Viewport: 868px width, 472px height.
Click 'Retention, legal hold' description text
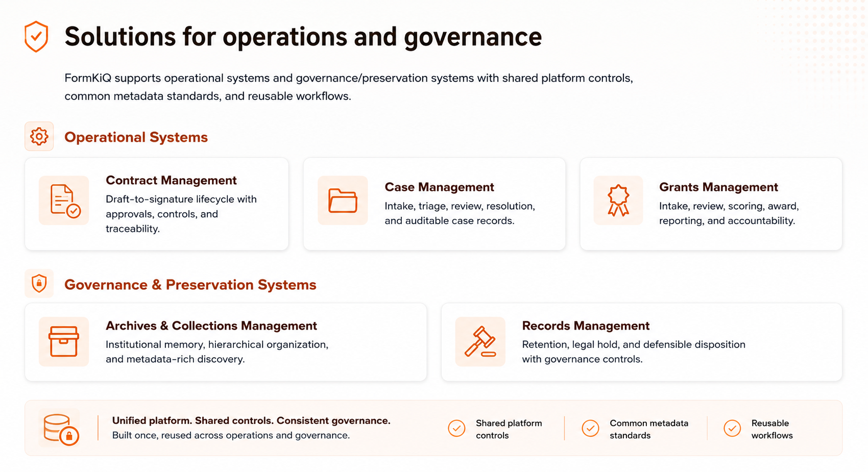tap(634, 352)
